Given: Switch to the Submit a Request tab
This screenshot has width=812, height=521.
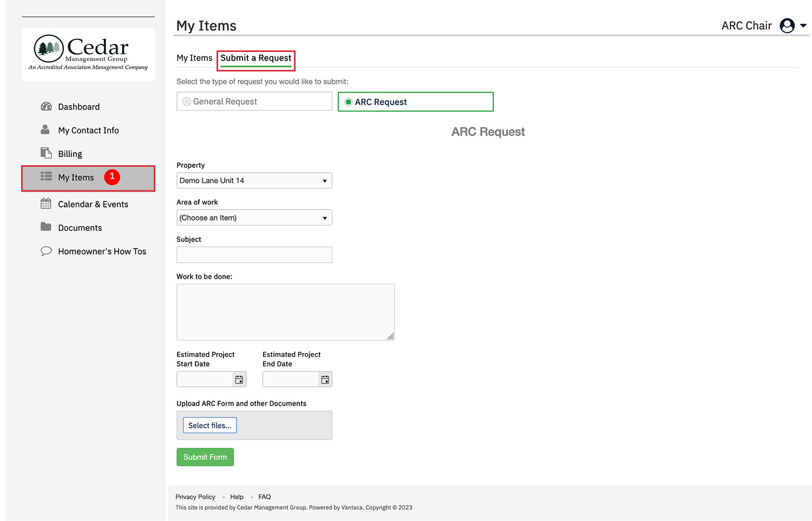Looking at the screenshot, I should [256, 58].
